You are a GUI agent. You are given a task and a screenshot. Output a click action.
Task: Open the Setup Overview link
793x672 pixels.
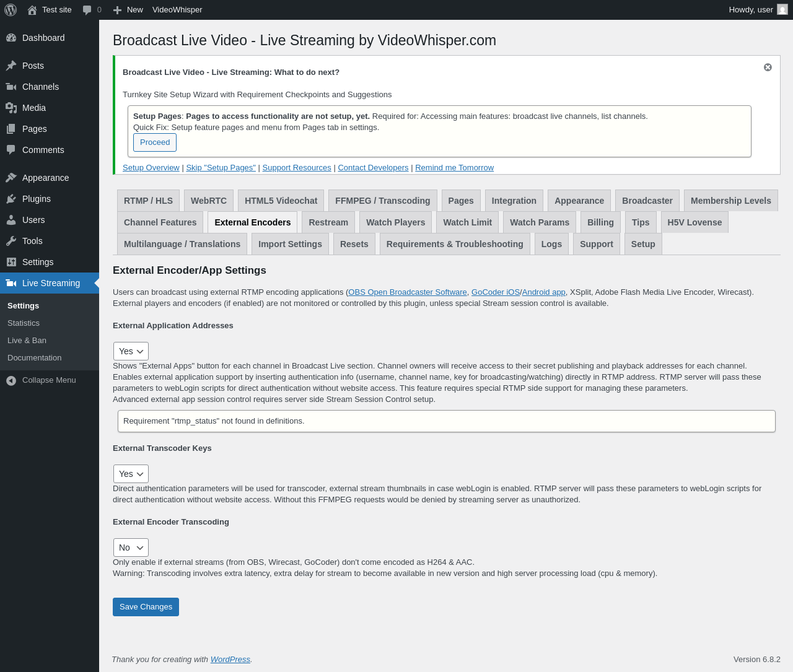(x=151, y=168)
